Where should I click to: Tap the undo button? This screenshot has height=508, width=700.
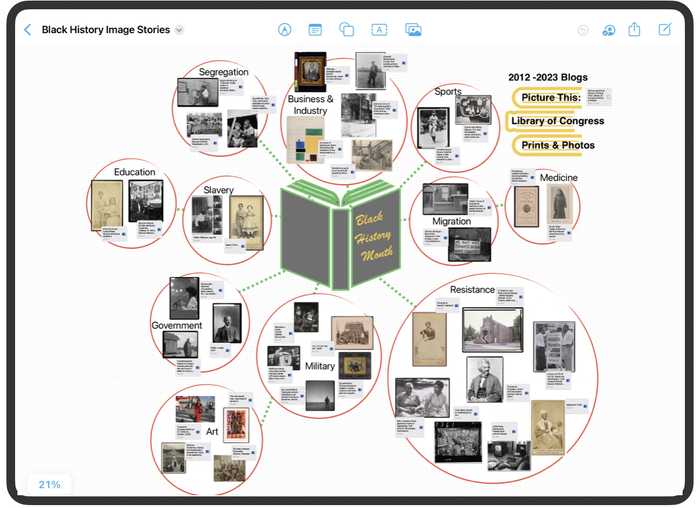[583, 31]
